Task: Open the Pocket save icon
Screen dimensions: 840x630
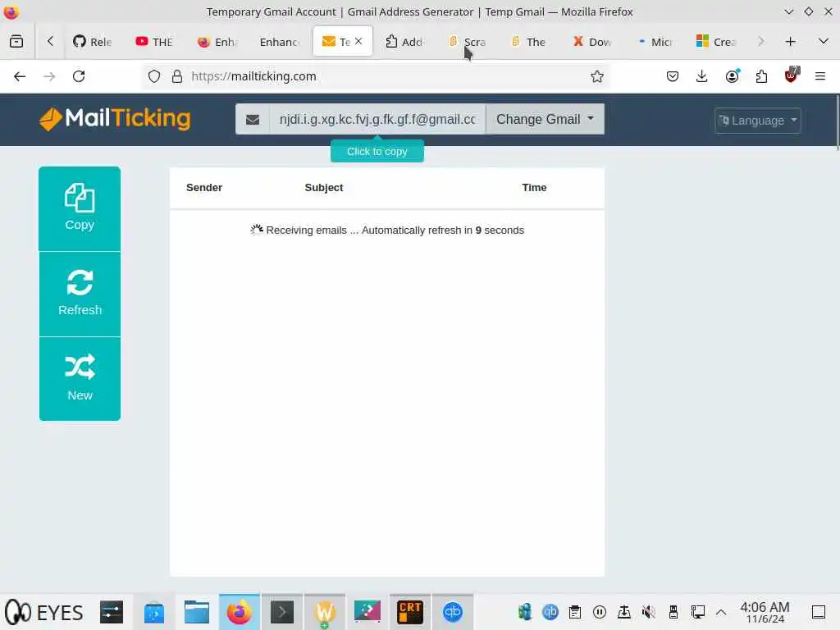Action: [x=673, y=76]
